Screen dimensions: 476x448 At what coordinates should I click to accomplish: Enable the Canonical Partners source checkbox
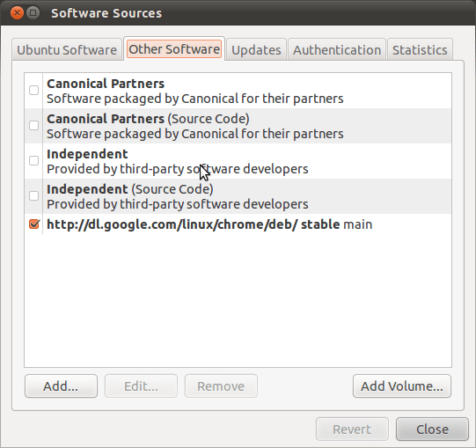tap(33, 90)
